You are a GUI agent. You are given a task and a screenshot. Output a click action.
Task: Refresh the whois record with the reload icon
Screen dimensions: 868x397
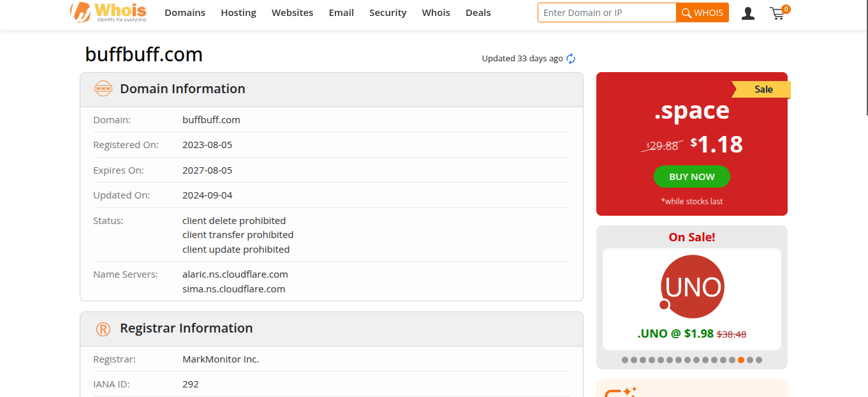571,59
